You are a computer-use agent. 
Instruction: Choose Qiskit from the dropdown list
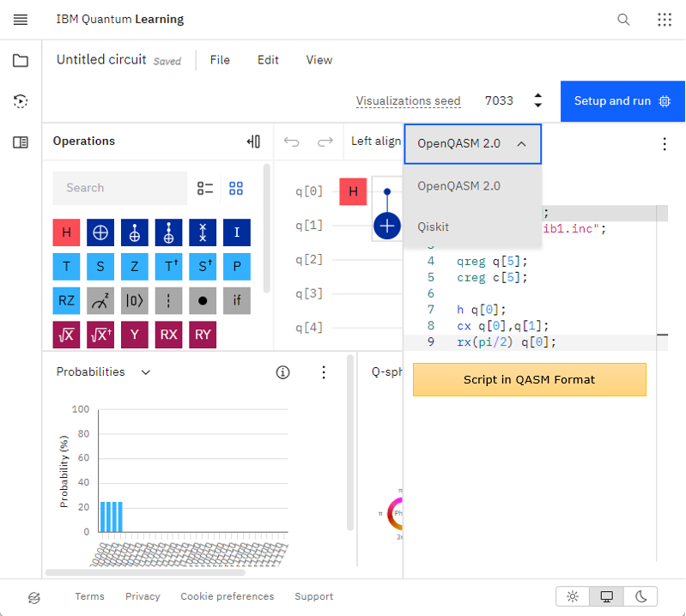[472, 226]
